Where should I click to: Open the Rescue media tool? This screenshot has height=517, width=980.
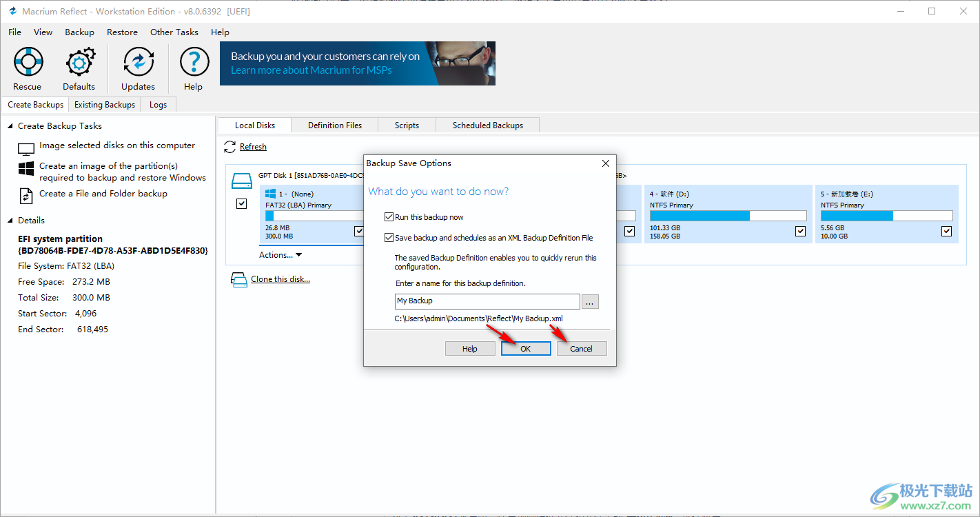[x=28, y=62]
